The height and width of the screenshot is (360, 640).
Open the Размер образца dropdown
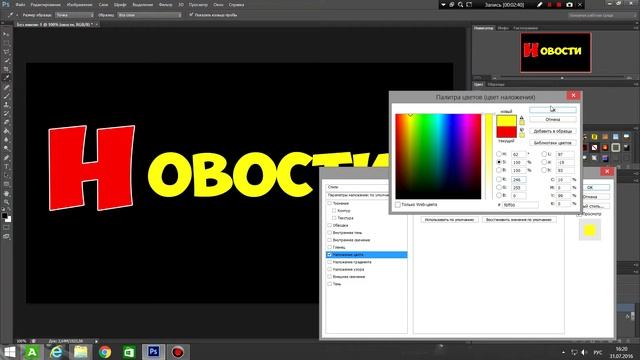[74, 15]
